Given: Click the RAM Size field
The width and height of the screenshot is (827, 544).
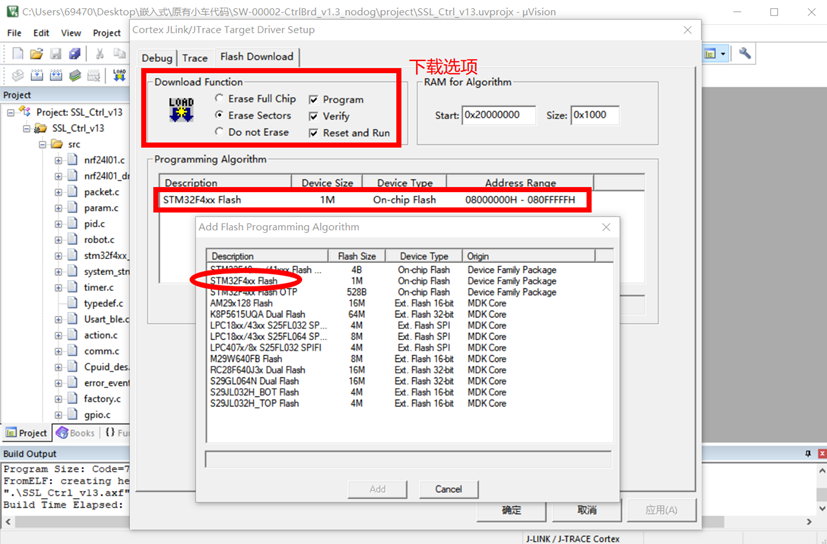Looking at the screenshot, I should (595, 115).
